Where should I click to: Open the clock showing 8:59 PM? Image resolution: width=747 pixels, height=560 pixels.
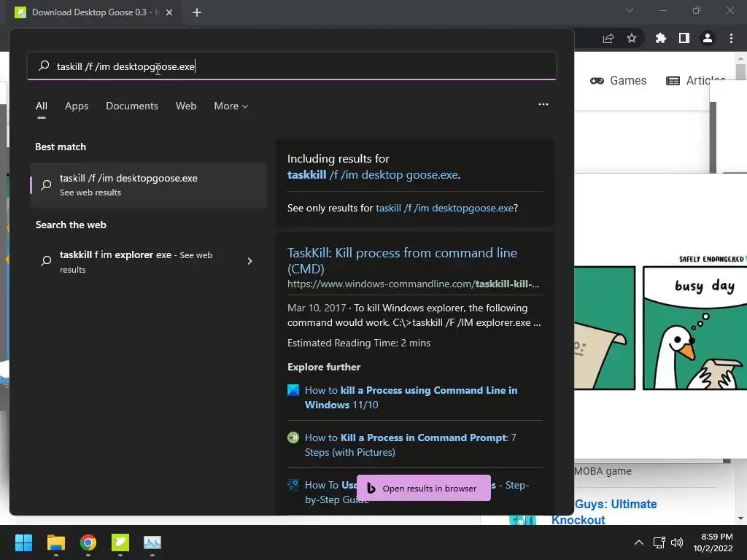coord(713,542)
